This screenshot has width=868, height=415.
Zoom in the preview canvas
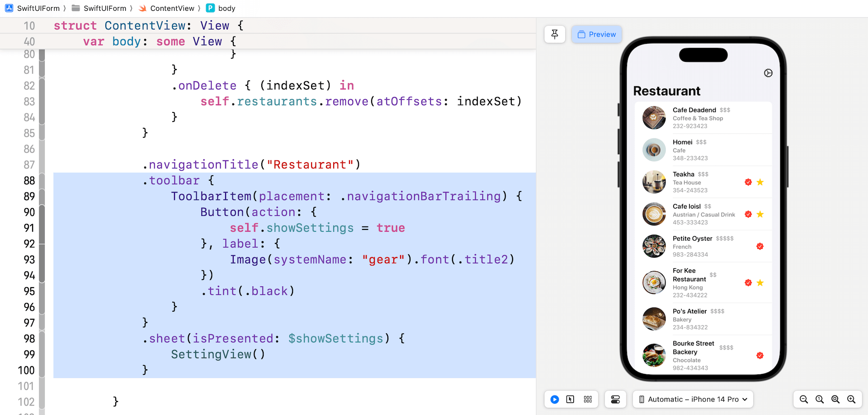click(x=851, y=399)
